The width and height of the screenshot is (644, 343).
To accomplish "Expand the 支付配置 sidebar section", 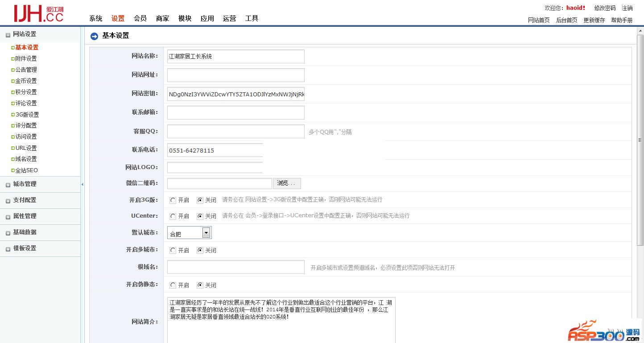I will coord(25,200).
